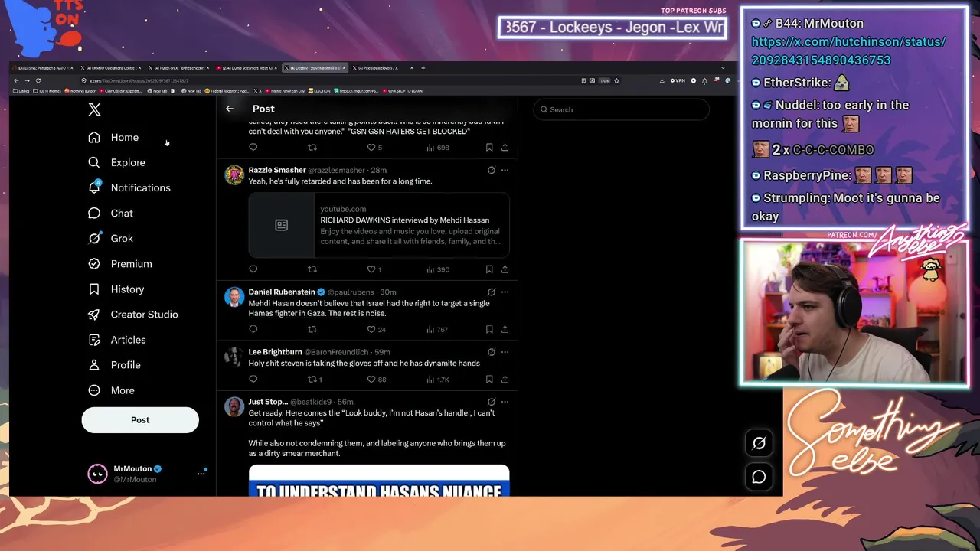980x551 pixels.
Task: Open the floating Grok button
Action: click(x=759, y=443)
